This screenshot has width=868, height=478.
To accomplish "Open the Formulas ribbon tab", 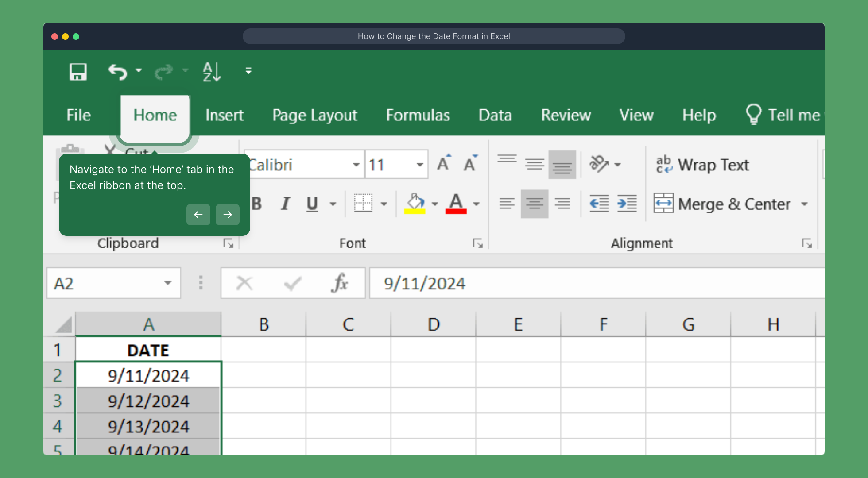I will tap(418, 115).
